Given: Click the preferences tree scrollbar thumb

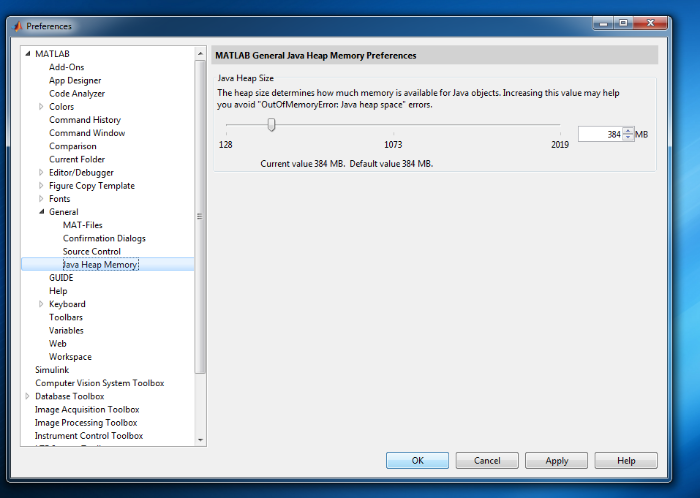Looking at the screenshot, I should click(x=200, y=216).
